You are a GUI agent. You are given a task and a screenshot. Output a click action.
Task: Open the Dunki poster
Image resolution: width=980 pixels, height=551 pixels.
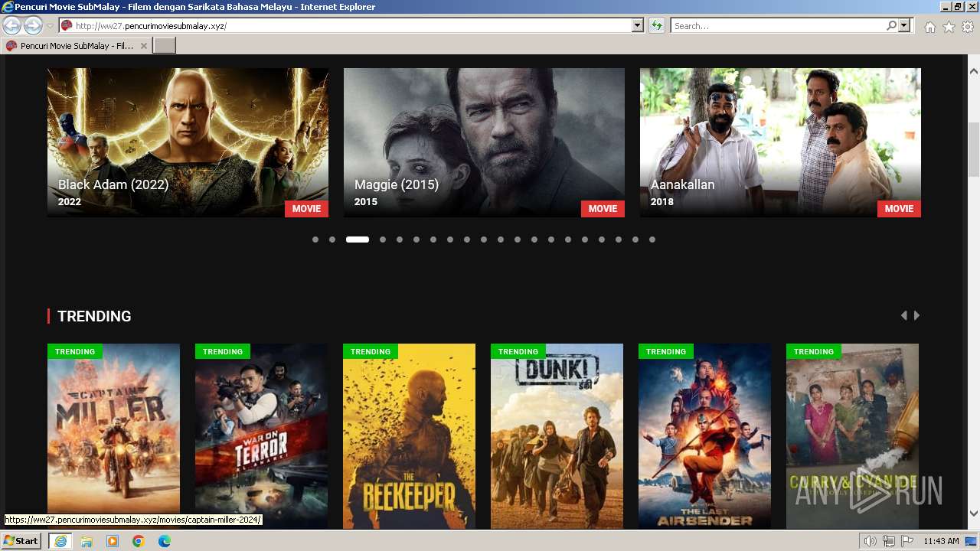pyautogui.click(x=557, y=436)
